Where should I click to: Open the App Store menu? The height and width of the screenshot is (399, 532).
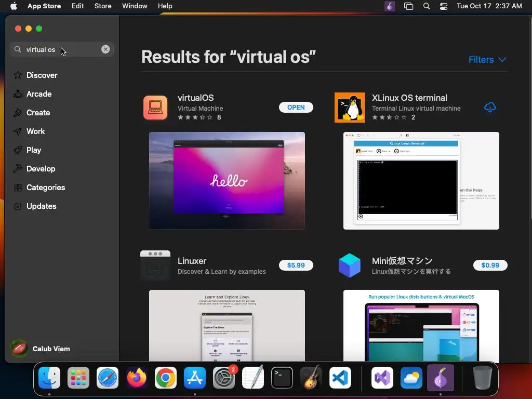44,6
